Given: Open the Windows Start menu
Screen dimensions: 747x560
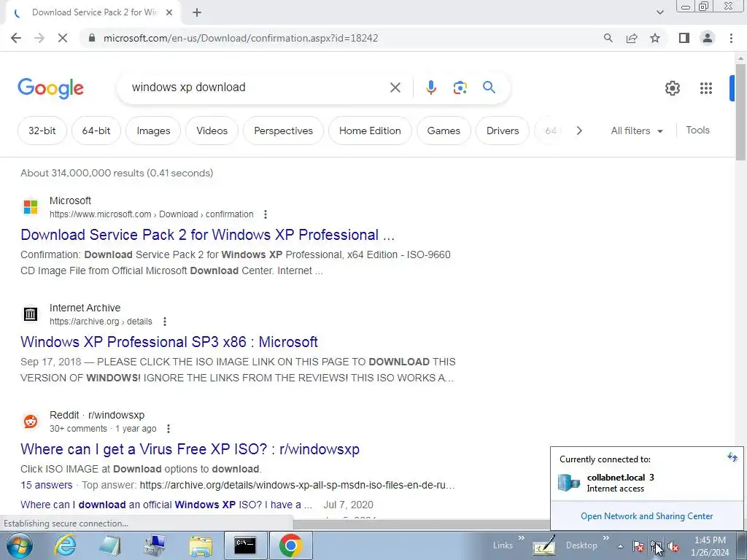Looking at the screenshot, I should 19,545.
